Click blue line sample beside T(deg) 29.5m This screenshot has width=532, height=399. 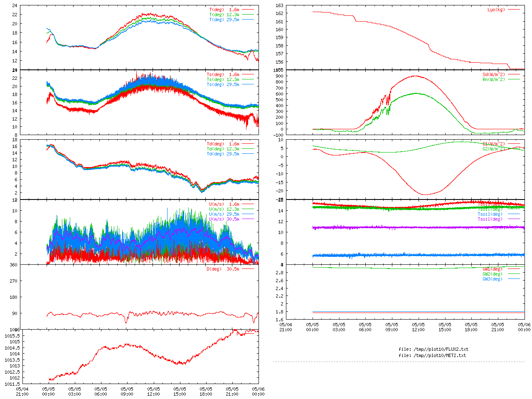248,20
